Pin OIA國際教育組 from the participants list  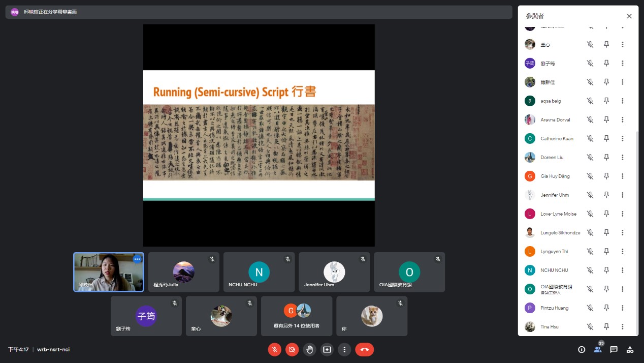tap(606, 289)
